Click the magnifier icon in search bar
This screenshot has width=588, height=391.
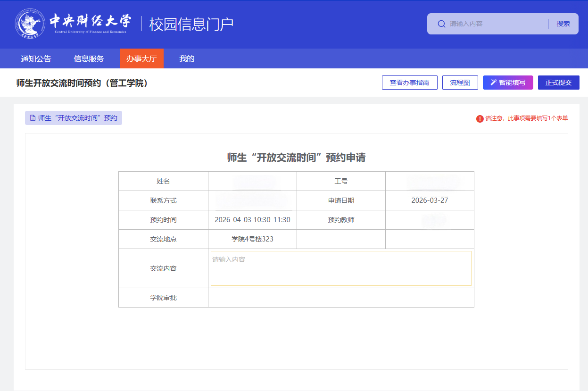[x=441, y=24]
